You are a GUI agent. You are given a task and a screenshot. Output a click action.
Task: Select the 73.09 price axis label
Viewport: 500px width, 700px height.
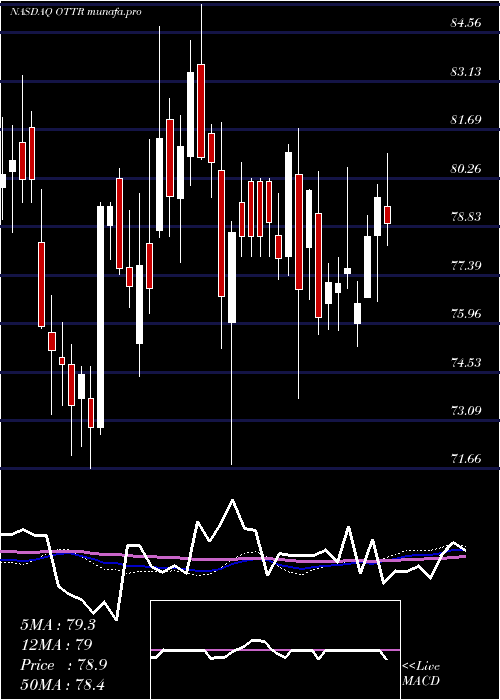tap(466, 410)
